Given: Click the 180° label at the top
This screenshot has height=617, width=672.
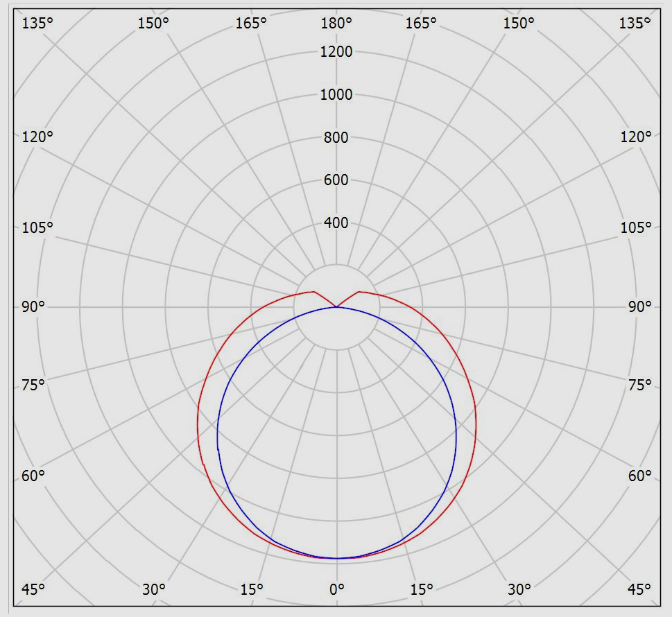Looking at the screenshot, I should click(x=336, y=24).
